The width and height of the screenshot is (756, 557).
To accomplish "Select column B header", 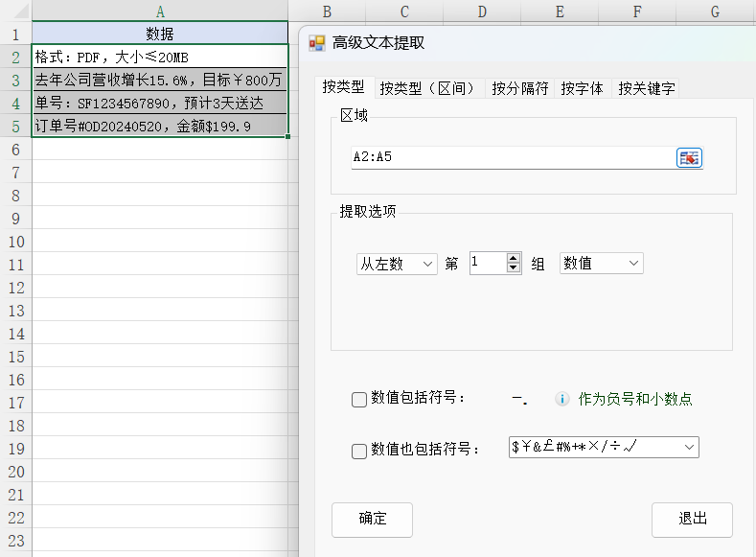I will point(327,12).
